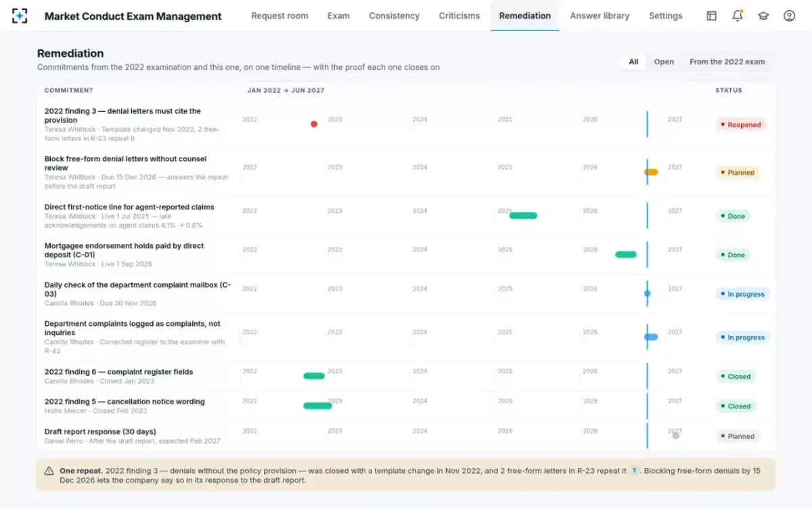This screenshot has width=812, height=508.
Task: Click Done badge on Direct first-notice line row
Action: tap(733, 216)
